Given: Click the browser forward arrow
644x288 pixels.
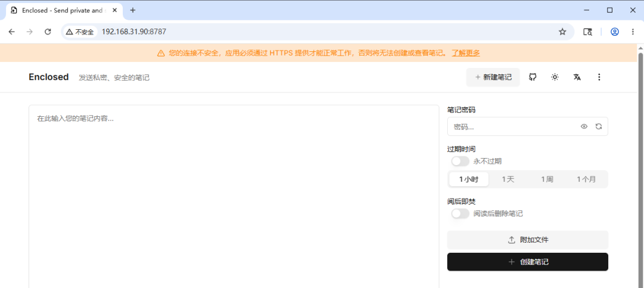Looking at the screenshot, I should (x=30, y=32).
